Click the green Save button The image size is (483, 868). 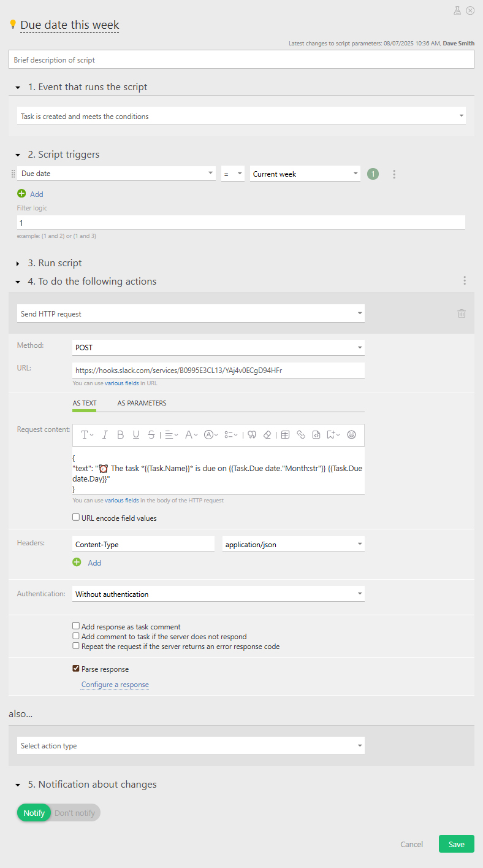[x=456, y=844]
